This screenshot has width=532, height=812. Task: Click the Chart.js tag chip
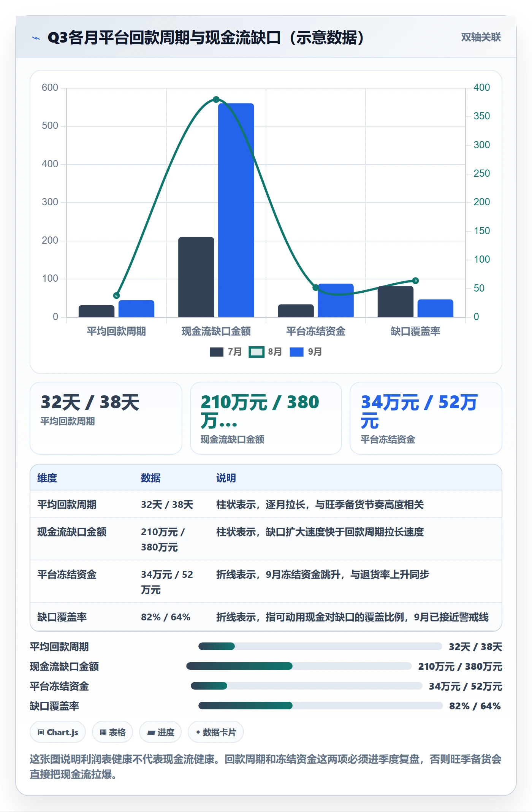tap(58, 732)
